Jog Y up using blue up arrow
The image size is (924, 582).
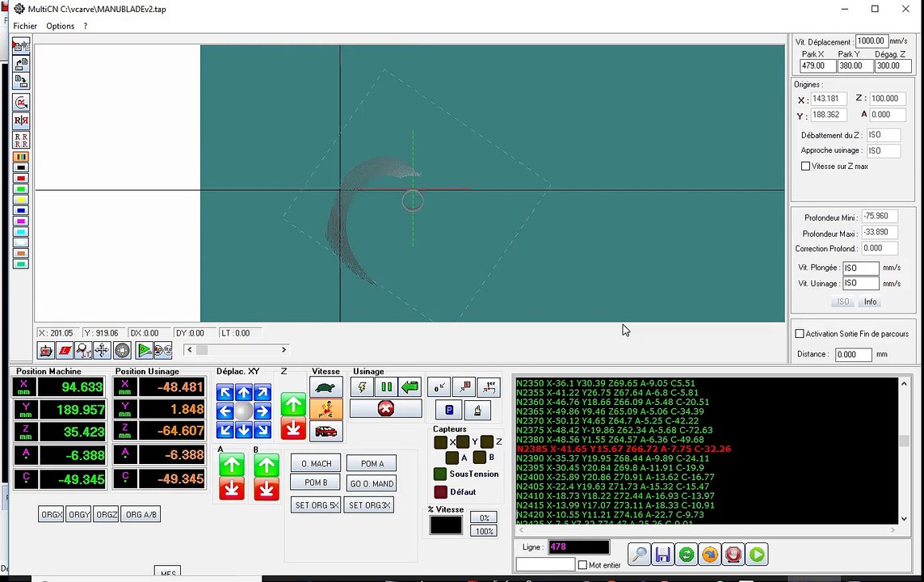click(x=244, y=392)
